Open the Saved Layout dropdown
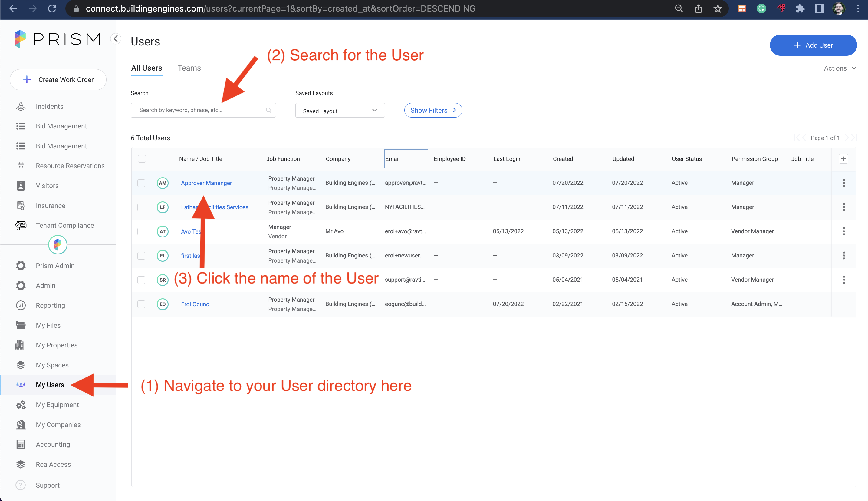 coord(340,111)
